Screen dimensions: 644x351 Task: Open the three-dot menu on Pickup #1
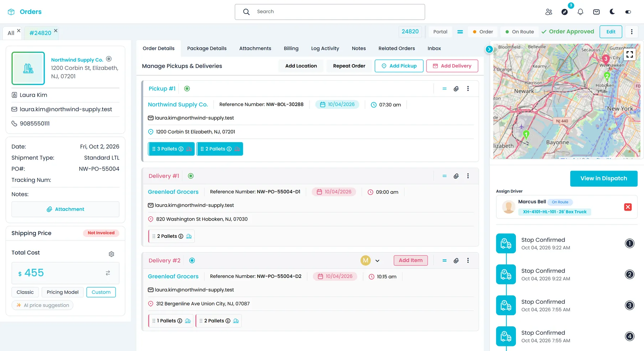468,89
